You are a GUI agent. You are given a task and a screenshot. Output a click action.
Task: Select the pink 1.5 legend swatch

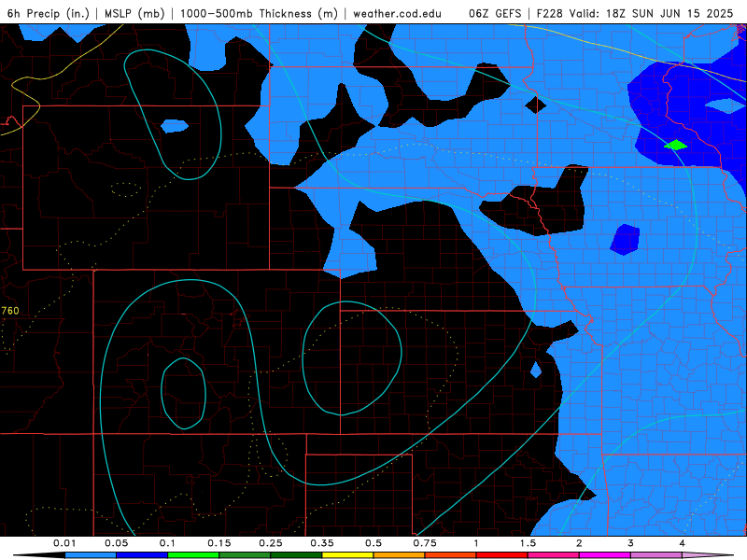[x=554, y=555]
